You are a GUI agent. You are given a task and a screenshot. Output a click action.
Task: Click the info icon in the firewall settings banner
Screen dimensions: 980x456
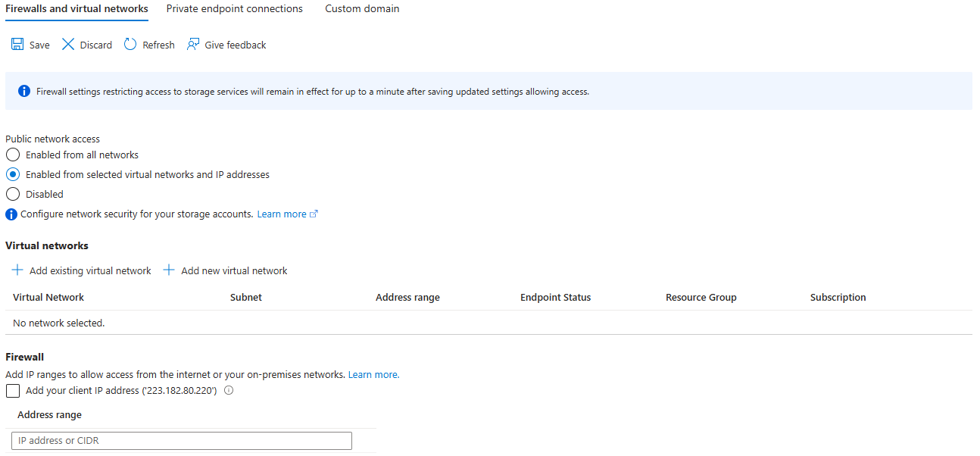click(x=24, y=92)
